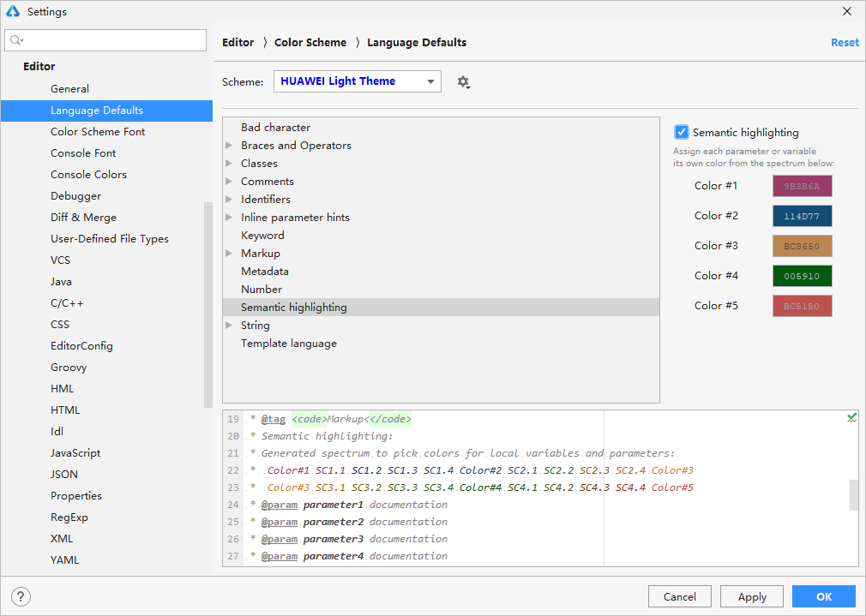Viewport: 866px width, 616px height.
Task: Click the Apply button
Action: [752, 596]
